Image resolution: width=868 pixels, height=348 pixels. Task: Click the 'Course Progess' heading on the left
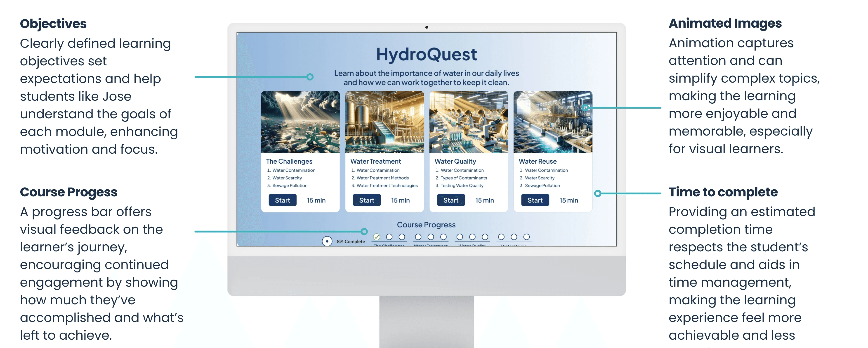69,193
